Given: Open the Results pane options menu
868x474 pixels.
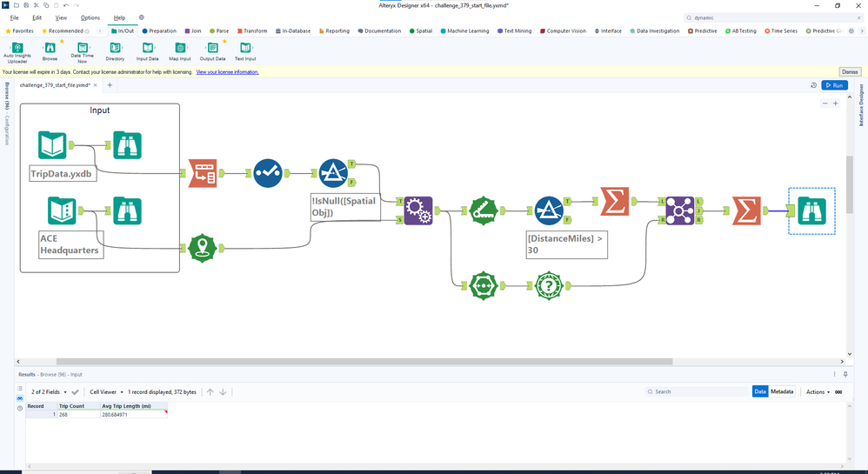Looking at the screenshot, I should (834, 374).
